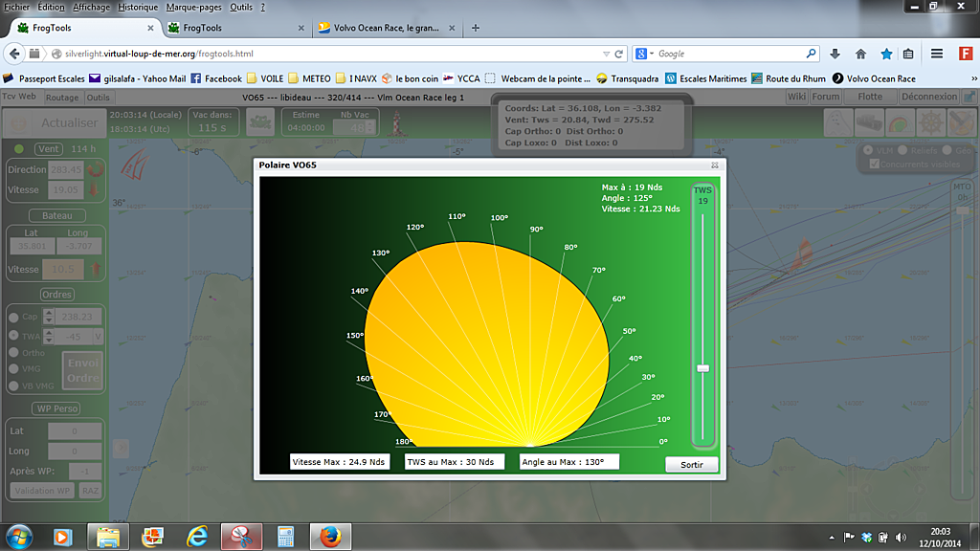Show hidden tray icons arrow

coord(832,538)
